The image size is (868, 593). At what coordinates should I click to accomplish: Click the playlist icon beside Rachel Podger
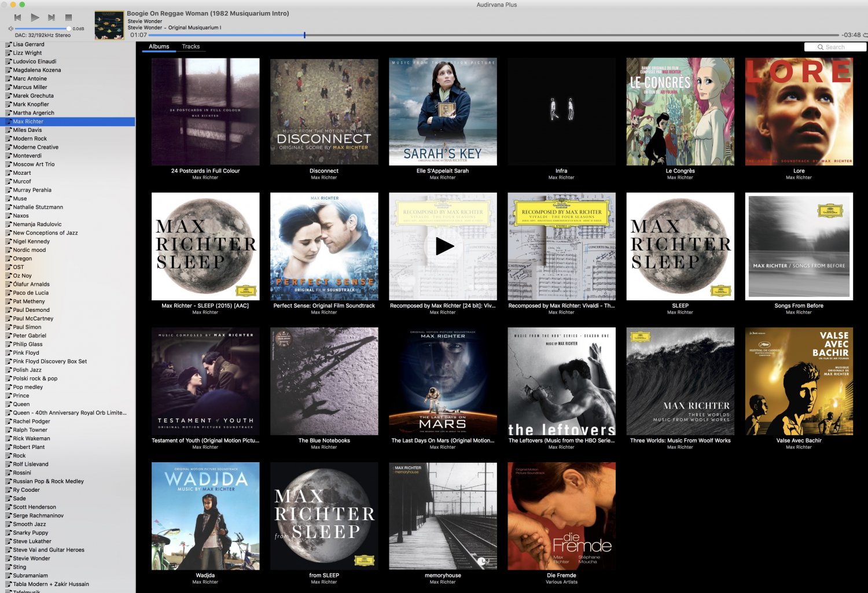(8, 422)
